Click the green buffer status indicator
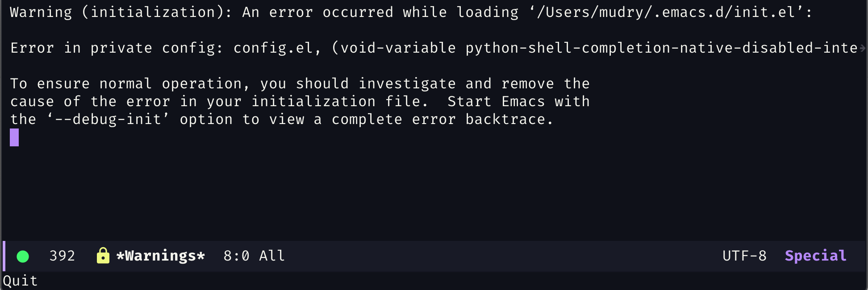This screenshot has width=868, height=290. pos(22,256)
